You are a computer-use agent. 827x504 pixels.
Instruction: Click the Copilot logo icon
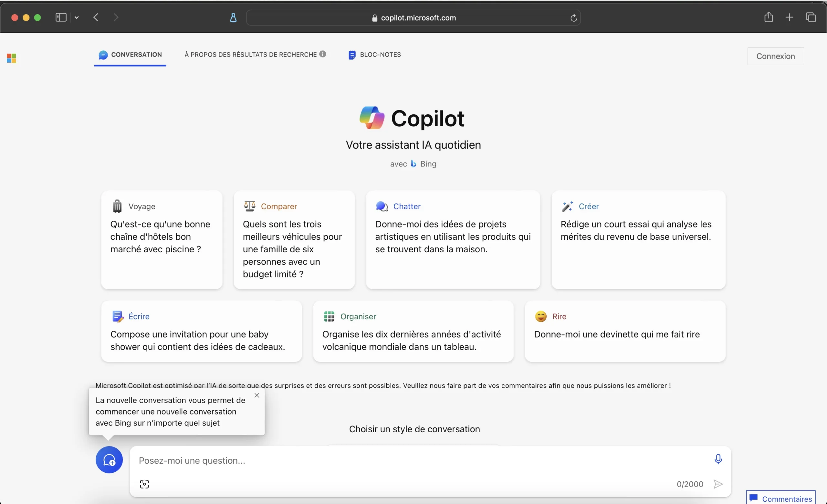tap(372, 118)
